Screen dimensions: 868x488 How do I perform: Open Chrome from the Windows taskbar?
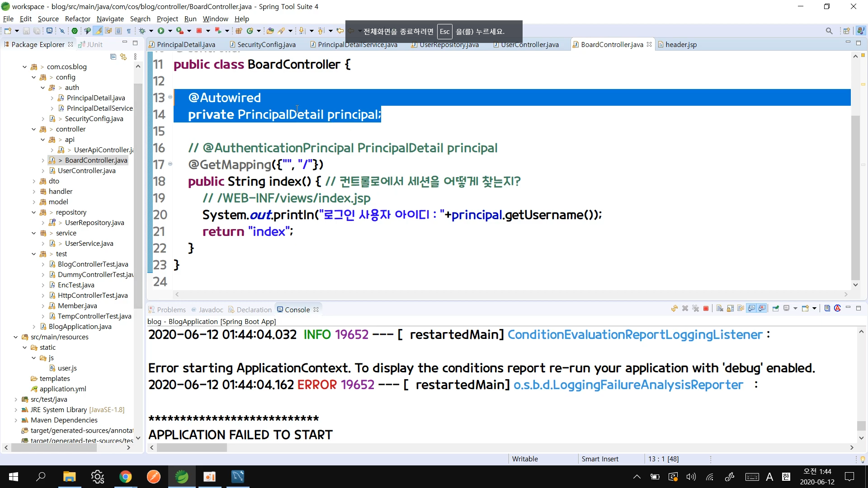tap(125, 477)
